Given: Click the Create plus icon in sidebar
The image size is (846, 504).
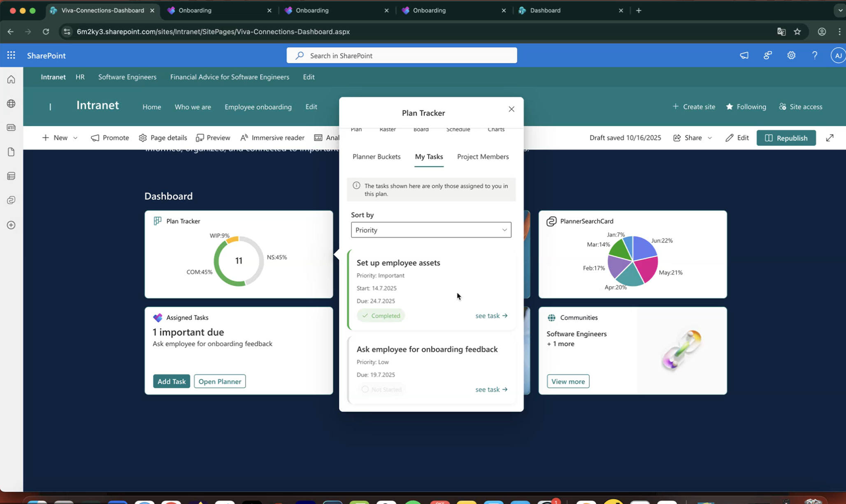Looking at the screenshot, I should coord(11,225).
